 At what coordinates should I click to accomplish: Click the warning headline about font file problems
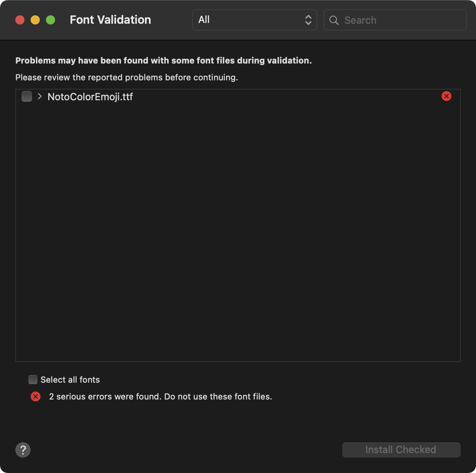pos(163,60)
